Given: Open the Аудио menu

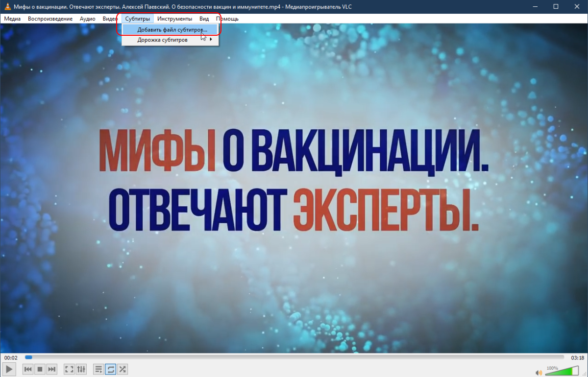Looking at the screenshot, I should (x=87, y=19).
